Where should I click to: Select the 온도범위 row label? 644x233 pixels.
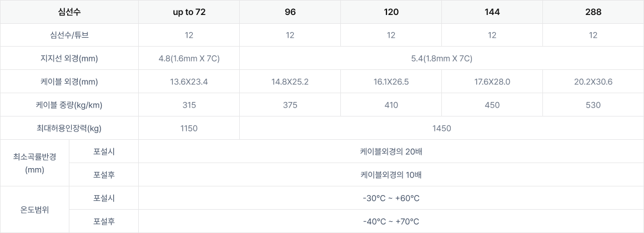34,210
